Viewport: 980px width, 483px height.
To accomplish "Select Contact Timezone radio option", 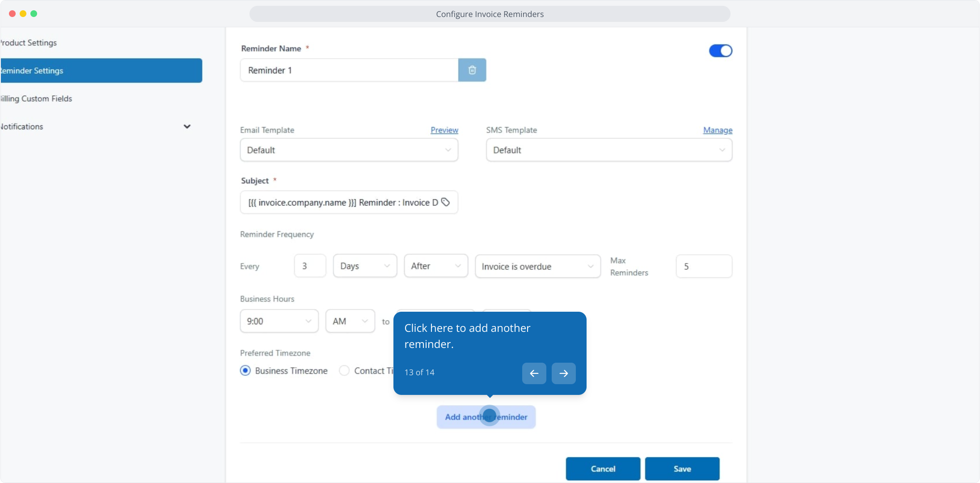I will 344,371.
